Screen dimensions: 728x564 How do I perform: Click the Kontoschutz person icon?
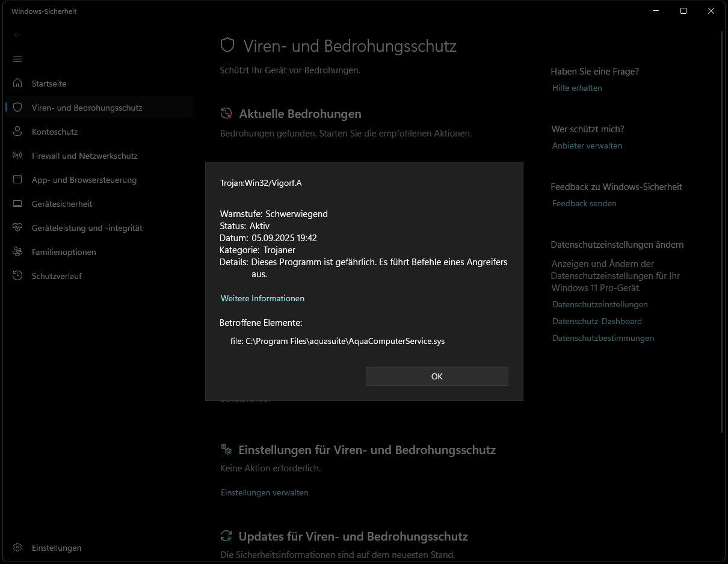click(x=17, y=131)
